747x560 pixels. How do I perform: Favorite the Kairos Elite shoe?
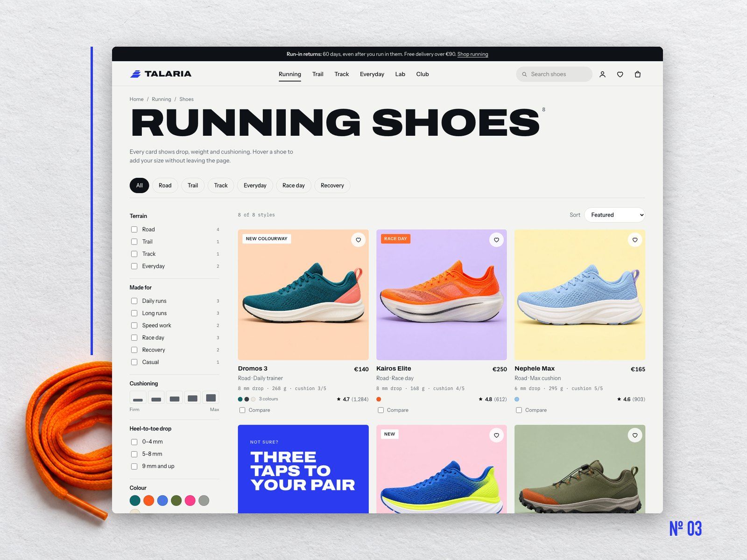(496, 240)
